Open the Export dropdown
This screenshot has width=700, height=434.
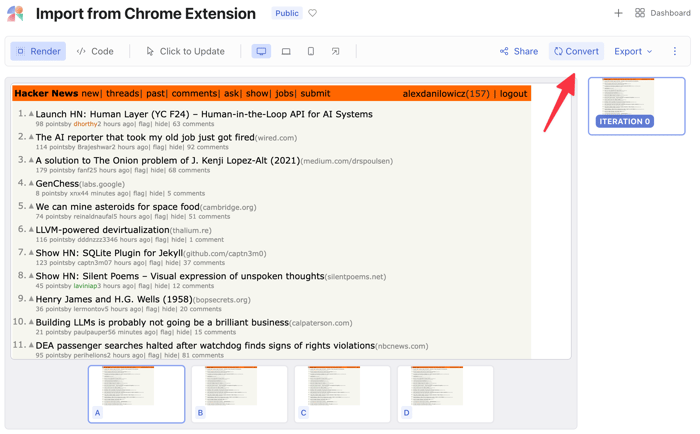[x=633, y=51]
